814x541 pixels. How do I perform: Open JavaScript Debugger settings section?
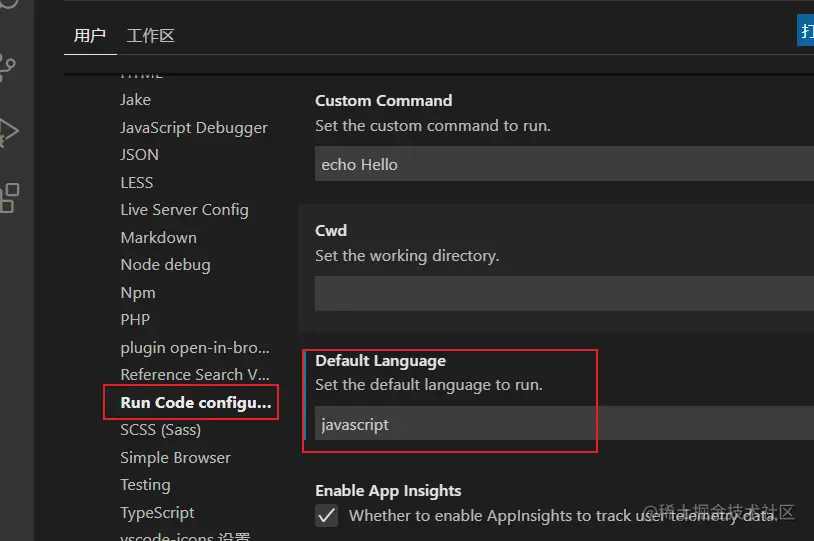coord(194,127)
